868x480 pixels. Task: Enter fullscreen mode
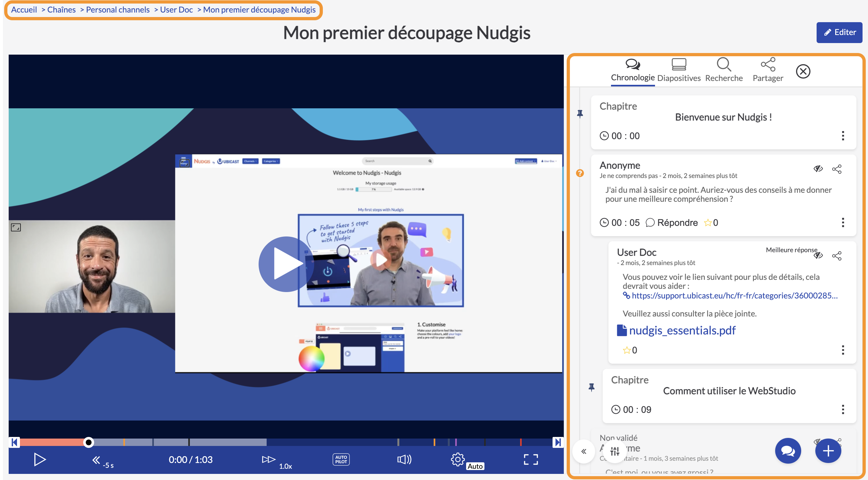(531, 459)
